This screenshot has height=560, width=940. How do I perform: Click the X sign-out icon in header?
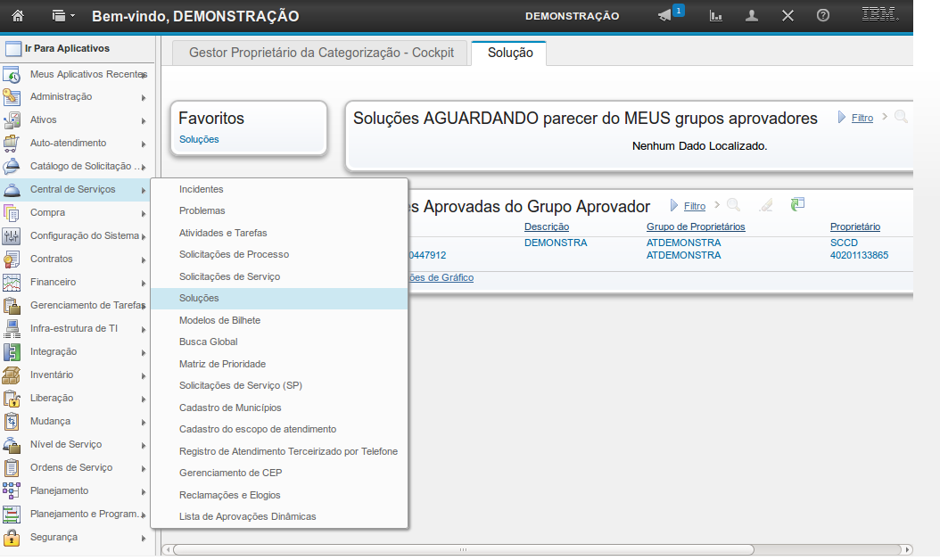(x=787, y=16)
